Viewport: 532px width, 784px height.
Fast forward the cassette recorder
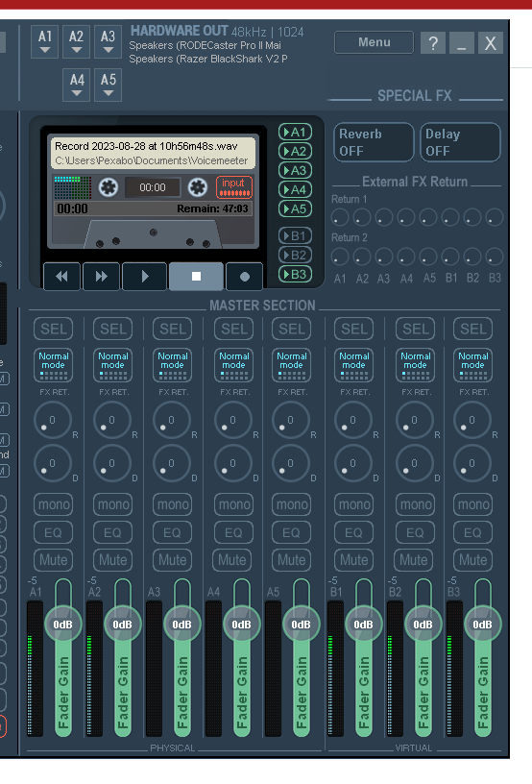click(x=102, y=276)
